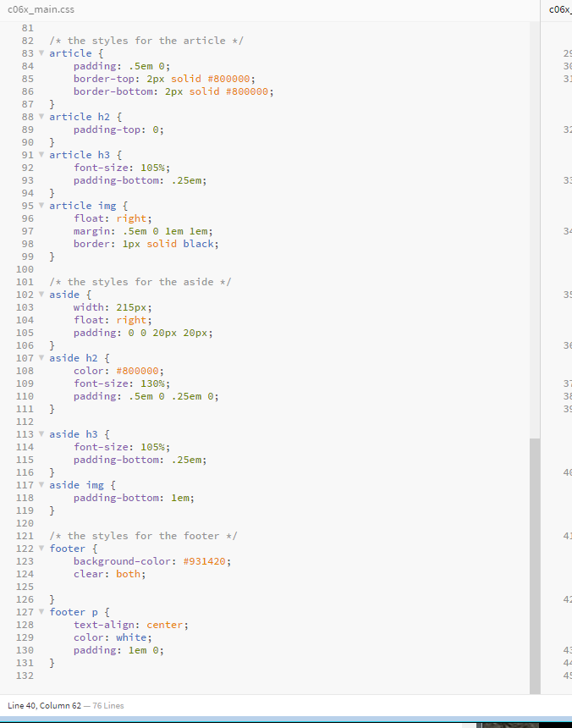572x728 pixels.
Task: Click 'padding-bottom: 1em' declaration
Action: [134, 498]
